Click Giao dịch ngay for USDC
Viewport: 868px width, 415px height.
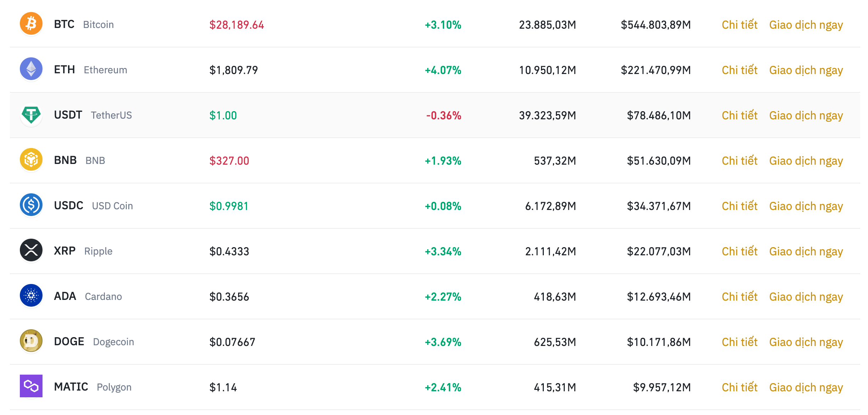click(806, 206)
